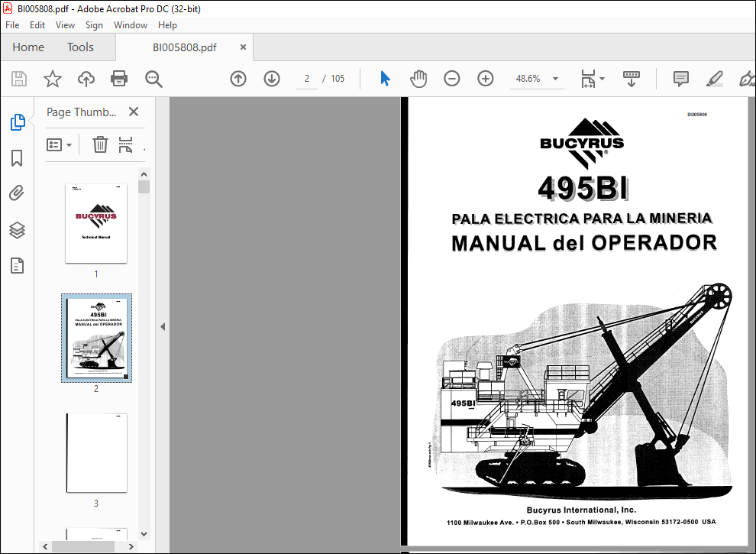Image resolution: width=756 pixels, height=554 pixels.
Task: Enable scrolling mode icon
Action: click(x=631, y=79)
